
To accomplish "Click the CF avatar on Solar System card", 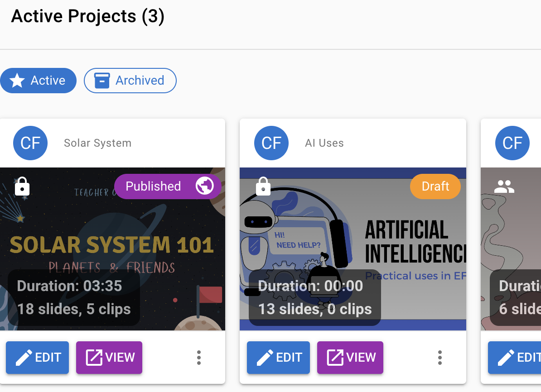I will click(30, 143).
